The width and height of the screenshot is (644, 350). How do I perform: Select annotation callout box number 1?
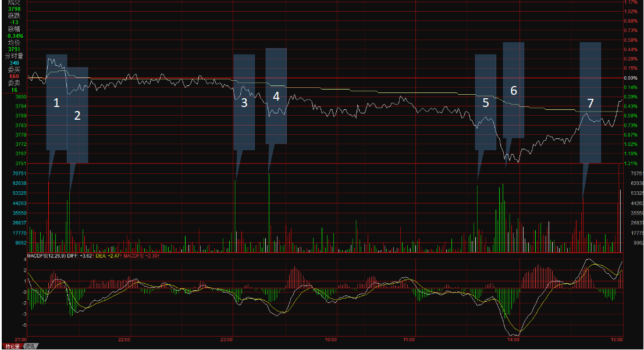click(56, 102)
